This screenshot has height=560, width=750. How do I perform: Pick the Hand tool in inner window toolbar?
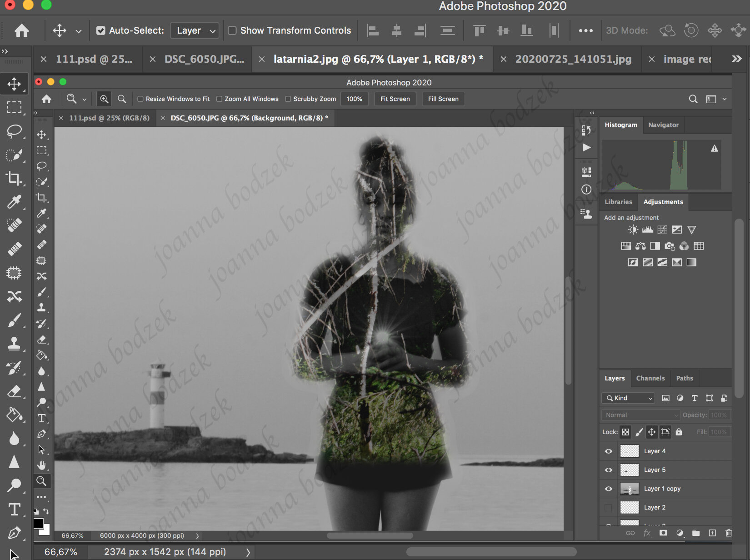(41, 465)
